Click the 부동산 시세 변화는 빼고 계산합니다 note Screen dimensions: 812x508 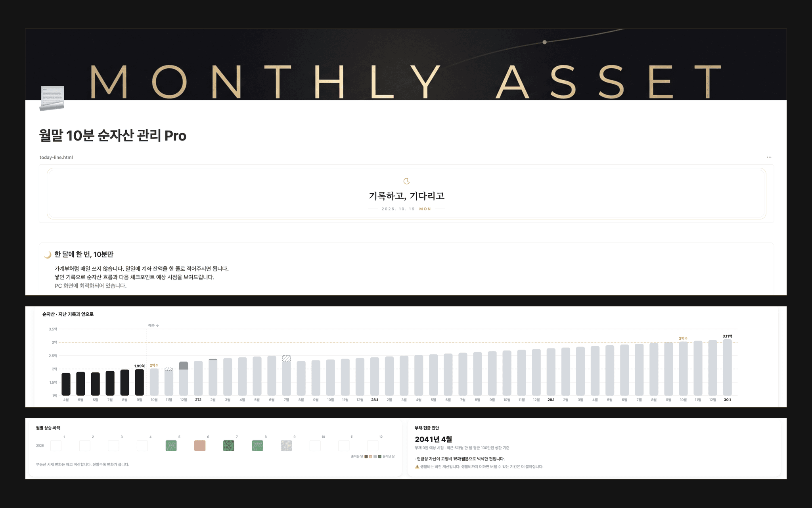tap(82, 464)
